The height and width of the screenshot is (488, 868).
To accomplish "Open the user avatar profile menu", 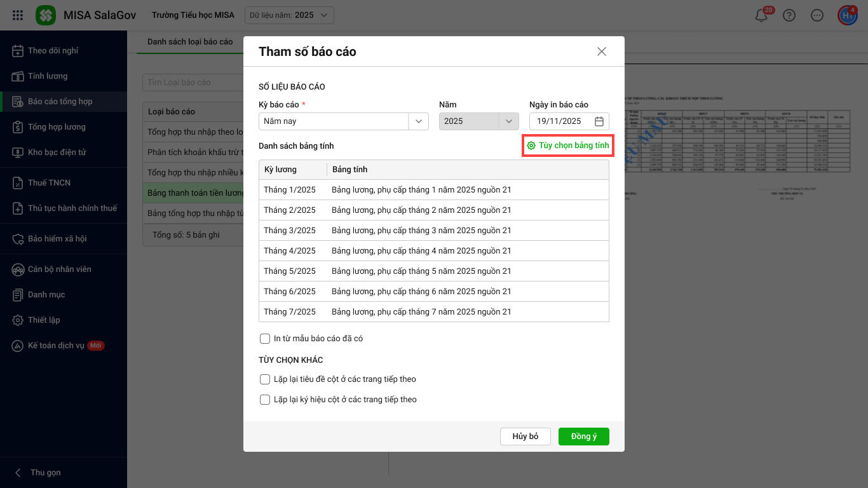I will [847, 16].
